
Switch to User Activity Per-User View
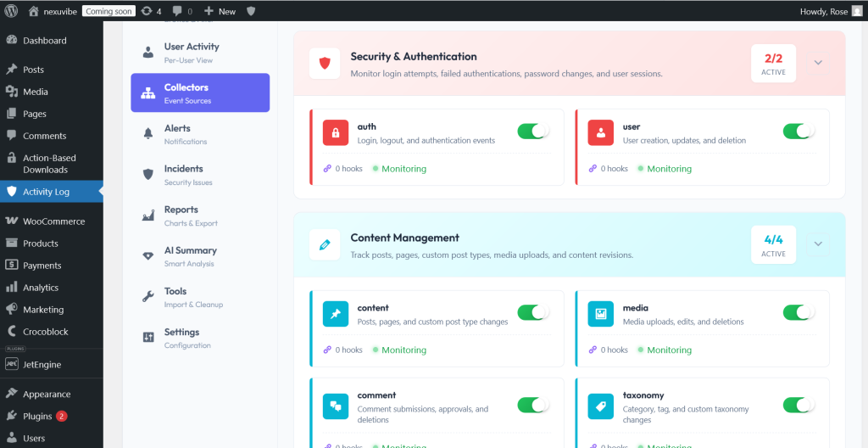coord(200,53)
